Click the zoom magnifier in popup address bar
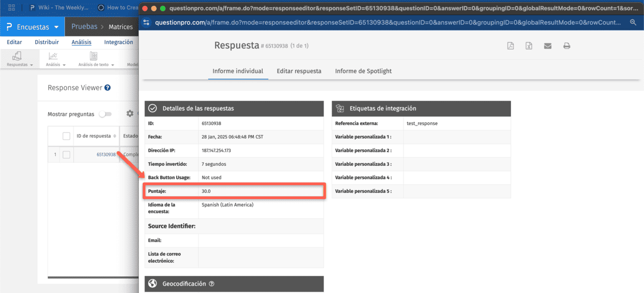This screenshot has height=293, width=644. click(x=632, y=23)
